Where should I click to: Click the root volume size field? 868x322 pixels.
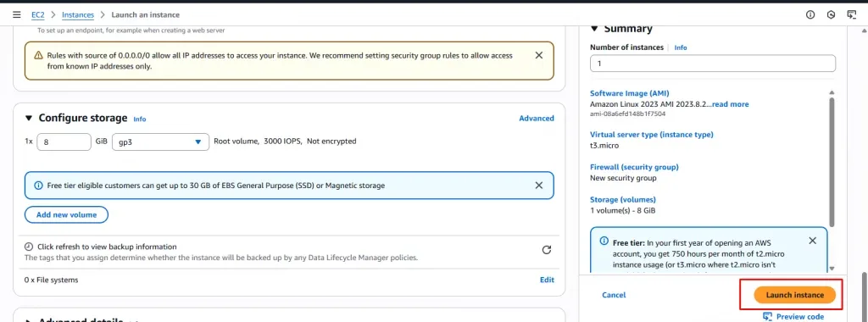click(x=64, y=142)
